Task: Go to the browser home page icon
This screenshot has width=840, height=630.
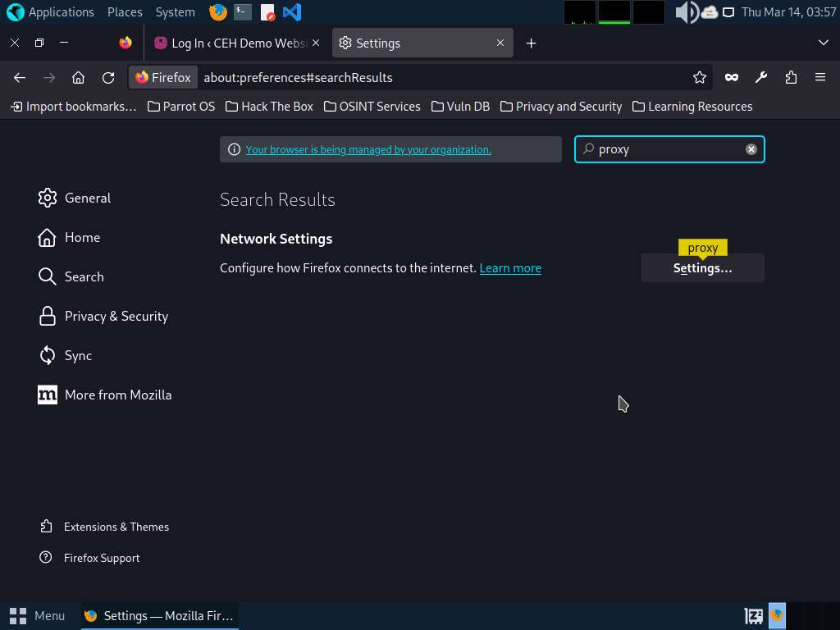Action: [79, 77]
